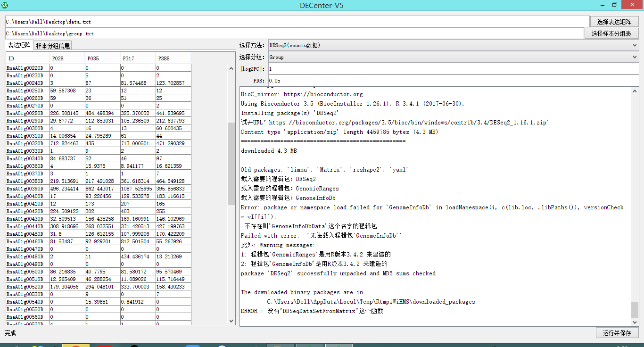Click the P028 column header
This screenshot has height=347, width=644.
(67, 58)
